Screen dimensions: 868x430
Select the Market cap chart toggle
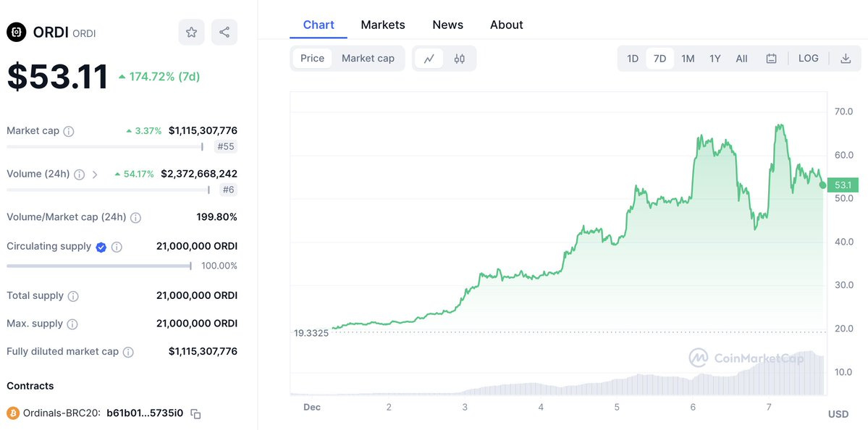click(x=368, y=58)
